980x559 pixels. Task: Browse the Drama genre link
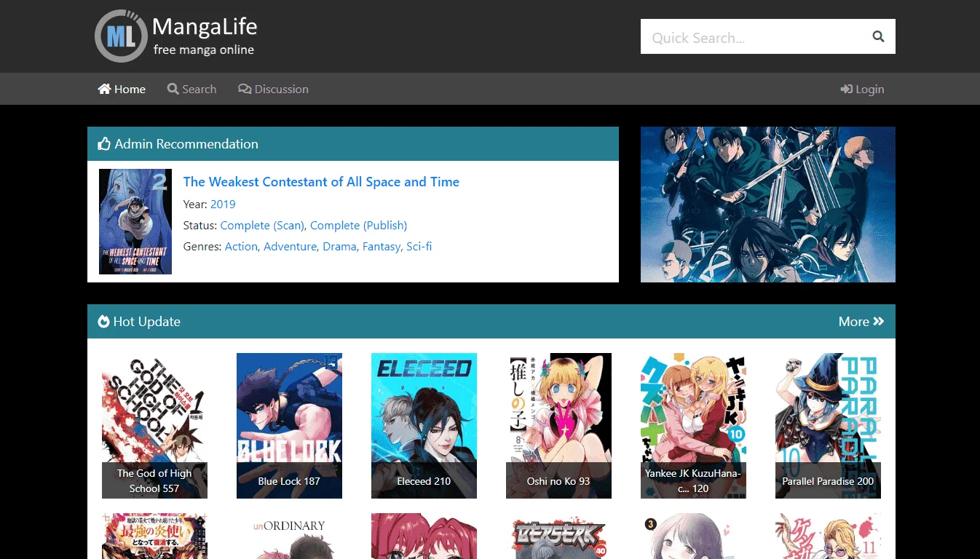pyautogui.click(x=339, y=247)
